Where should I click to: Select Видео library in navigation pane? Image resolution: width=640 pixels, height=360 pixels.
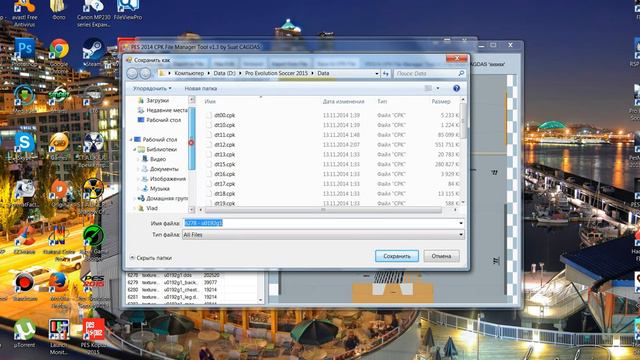pos(158,159)
